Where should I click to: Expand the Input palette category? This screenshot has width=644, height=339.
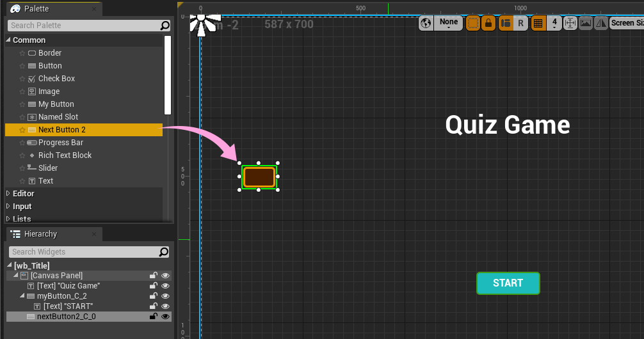point(8,206)
